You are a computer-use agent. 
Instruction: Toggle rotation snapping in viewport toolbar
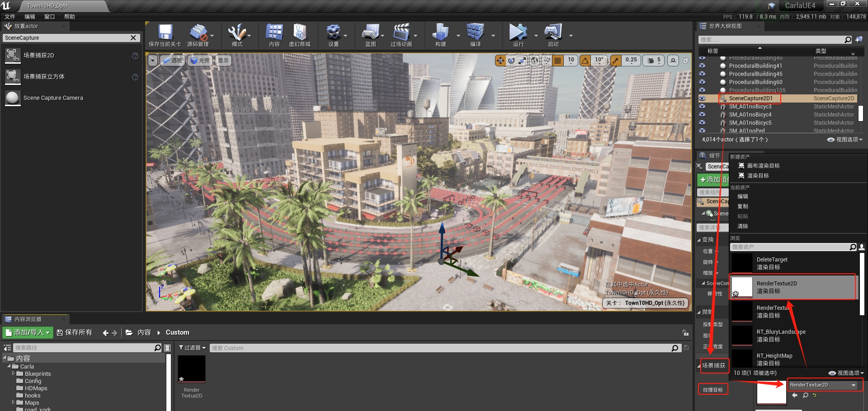pyautogui.click(x=585, y=61)
